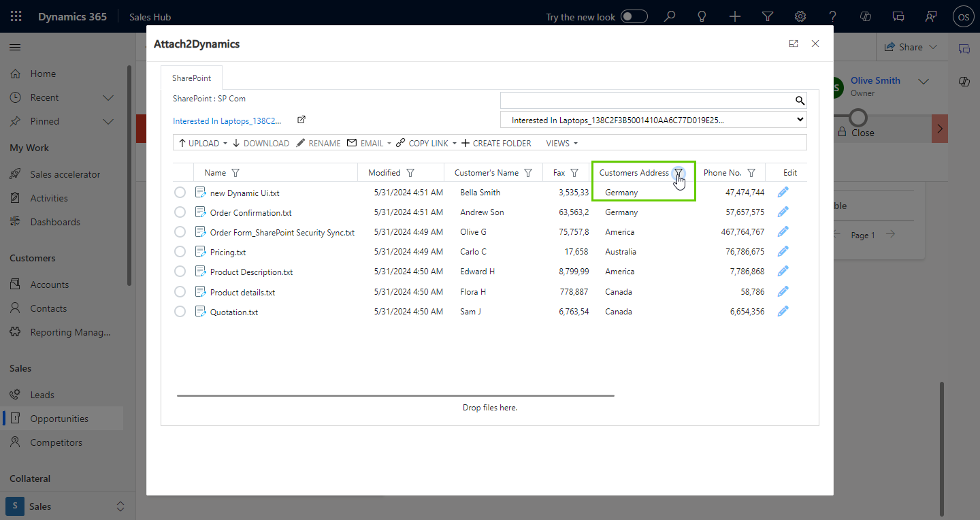The width and height of the screenshot is (980, 520).
Task: Click the SharePoint search input field
Action: [x=647, y=101]
